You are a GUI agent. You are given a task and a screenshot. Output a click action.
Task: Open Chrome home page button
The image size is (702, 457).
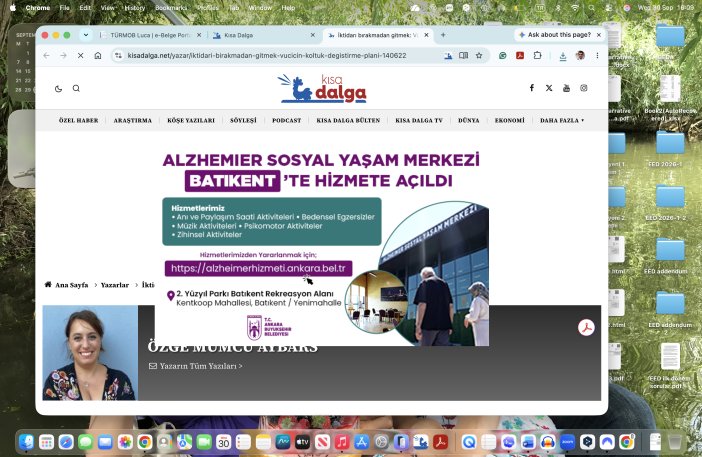click(x=98, y=56)
